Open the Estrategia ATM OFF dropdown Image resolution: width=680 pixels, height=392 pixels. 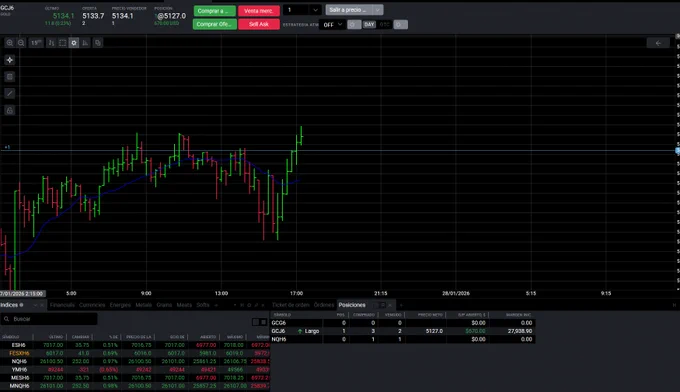coord(333,25)
